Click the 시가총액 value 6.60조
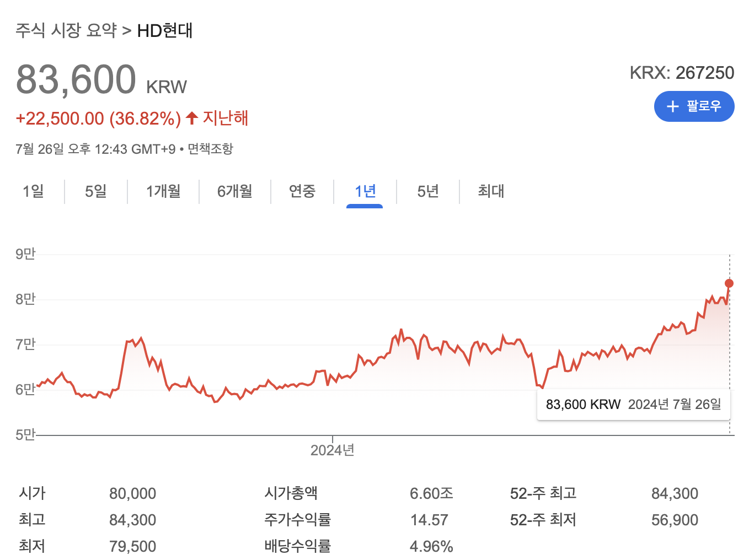The image size is (749, 560). click(x=431, y=493)
